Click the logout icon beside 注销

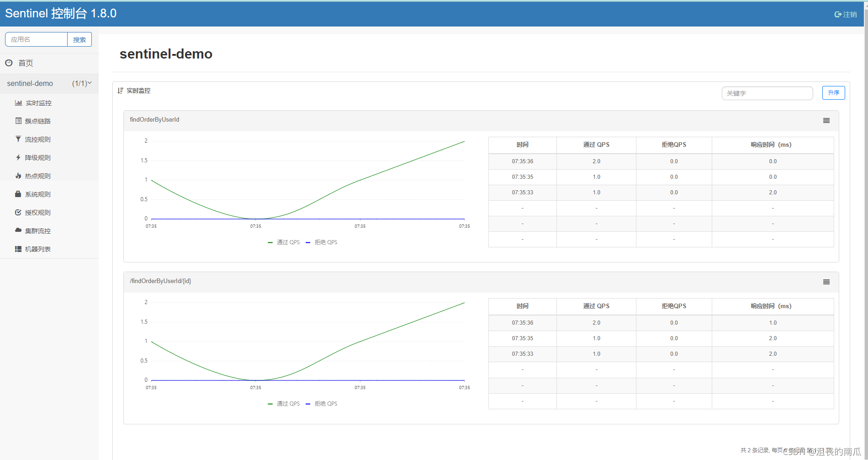click(x=838, y=15)
